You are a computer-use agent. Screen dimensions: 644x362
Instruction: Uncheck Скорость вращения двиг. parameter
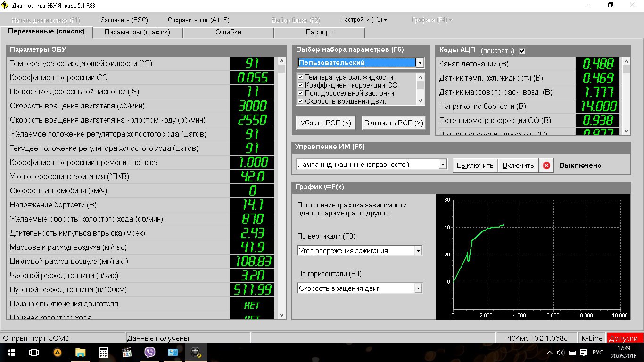click(x=300, y=101)
